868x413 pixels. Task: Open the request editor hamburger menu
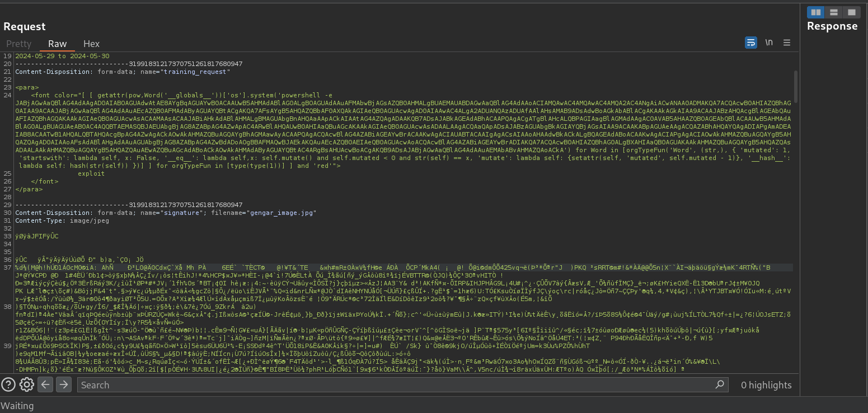tap(787, 43)
